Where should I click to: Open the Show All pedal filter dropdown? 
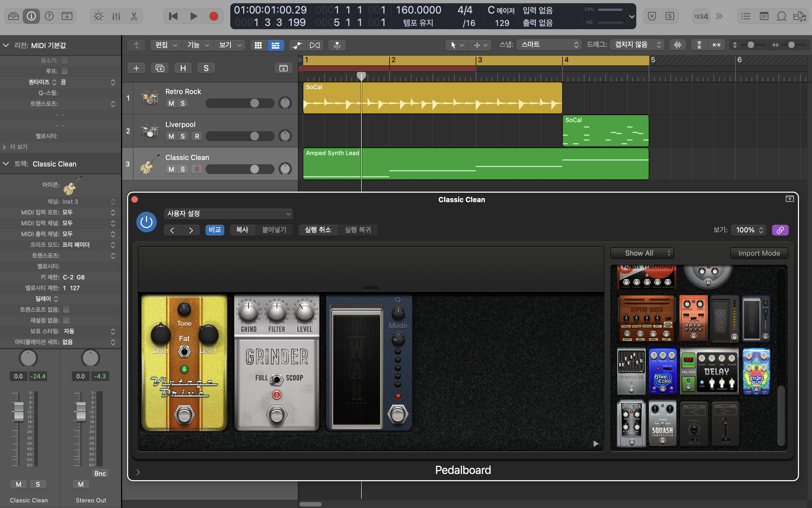(x=642, y=253)
